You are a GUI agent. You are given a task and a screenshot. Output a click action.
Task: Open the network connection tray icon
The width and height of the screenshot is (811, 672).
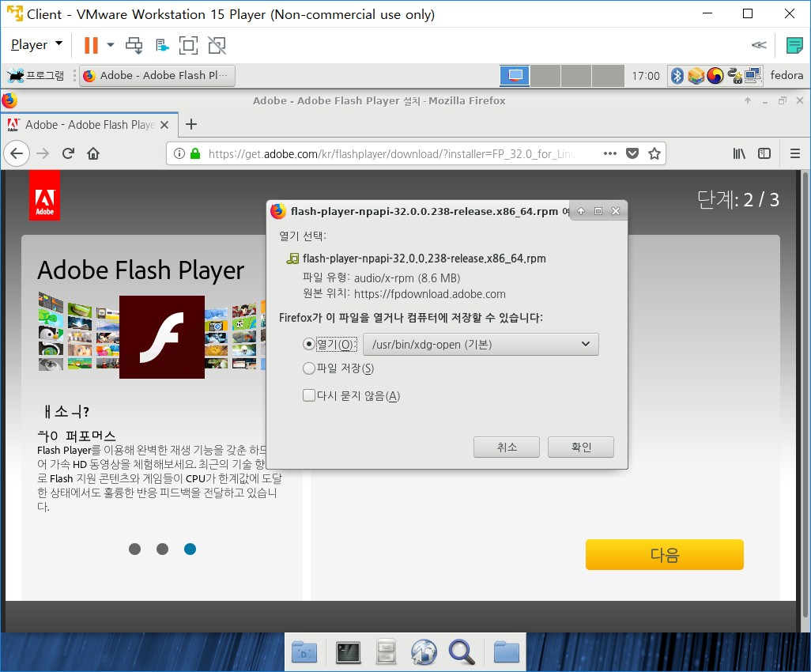click(753, 76)
